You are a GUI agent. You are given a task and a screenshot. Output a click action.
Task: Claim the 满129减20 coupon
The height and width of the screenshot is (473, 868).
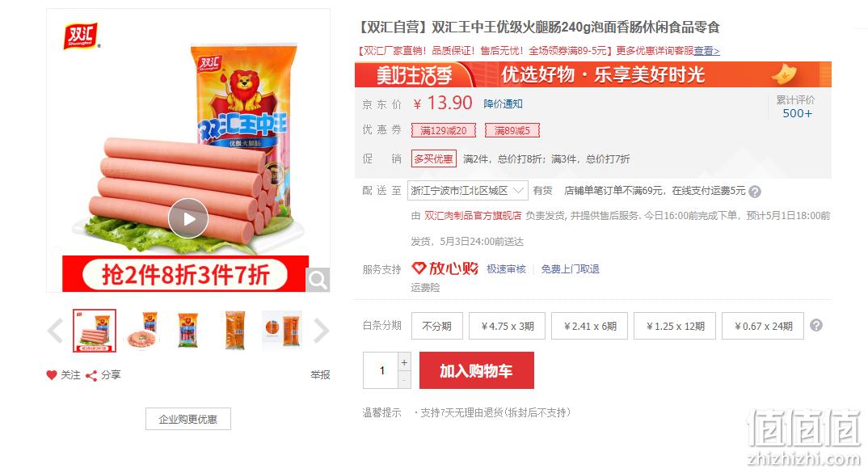click(444, 131)
